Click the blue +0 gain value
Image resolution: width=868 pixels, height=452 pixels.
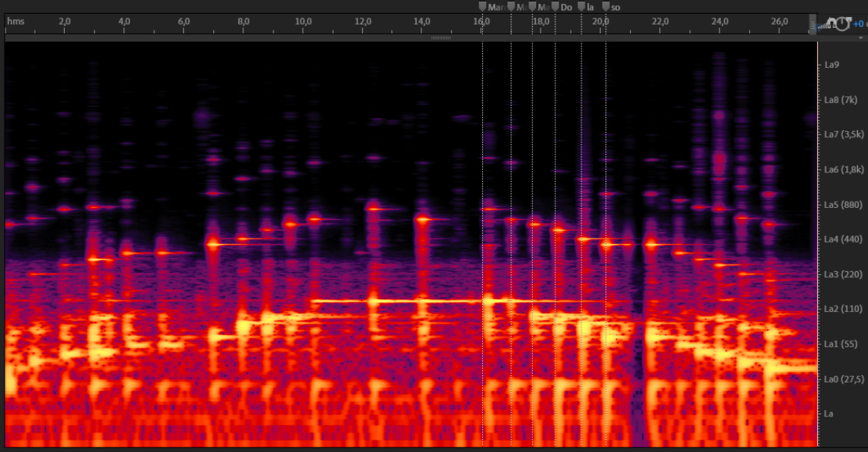(x=859, y=23)
